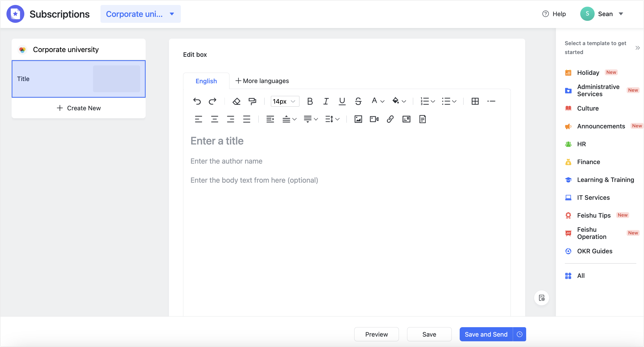Click the Save and Send button
The width and height of the screenshot is (644, 347).
click(x=486, y=334)
